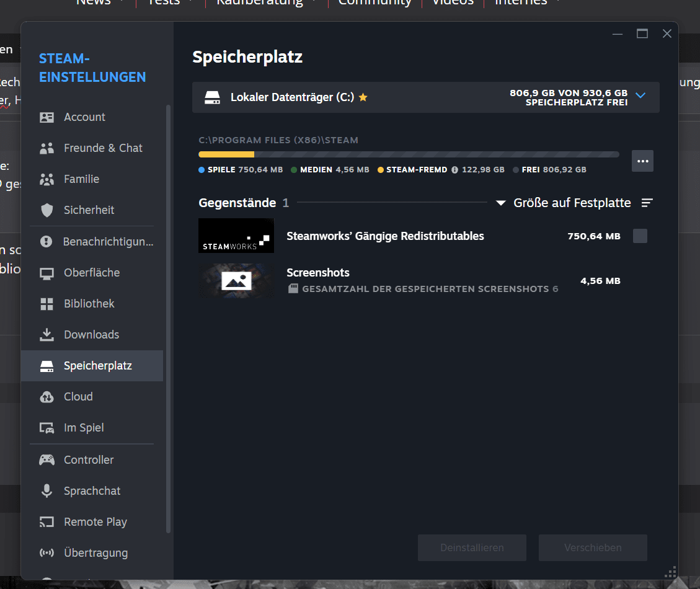This screenshot has height=589, width=700.
Task: Switch to the Downloads settings
Action: [x=92, y=335]
